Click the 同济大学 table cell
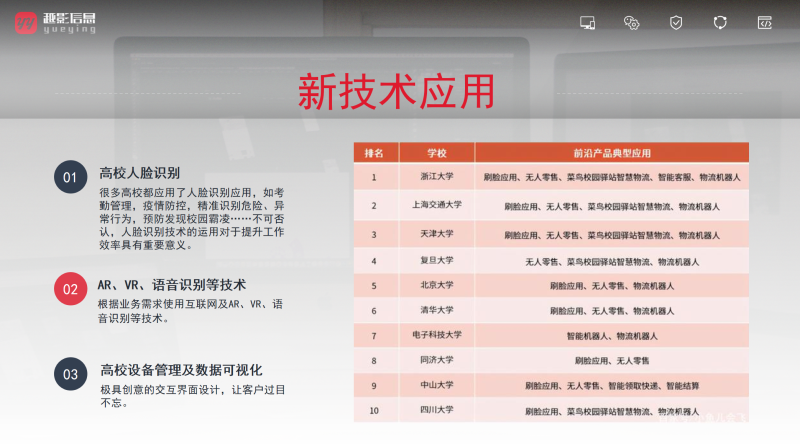The image size is (800, 447). (x=437, y=360)
